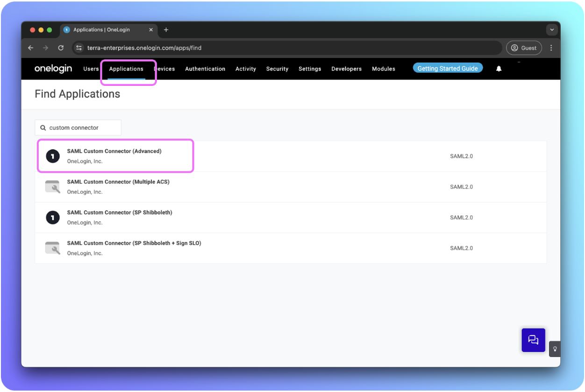
Task: Select SAML Custom Connector (Advanced) title
Action: (x=114, y=151)
